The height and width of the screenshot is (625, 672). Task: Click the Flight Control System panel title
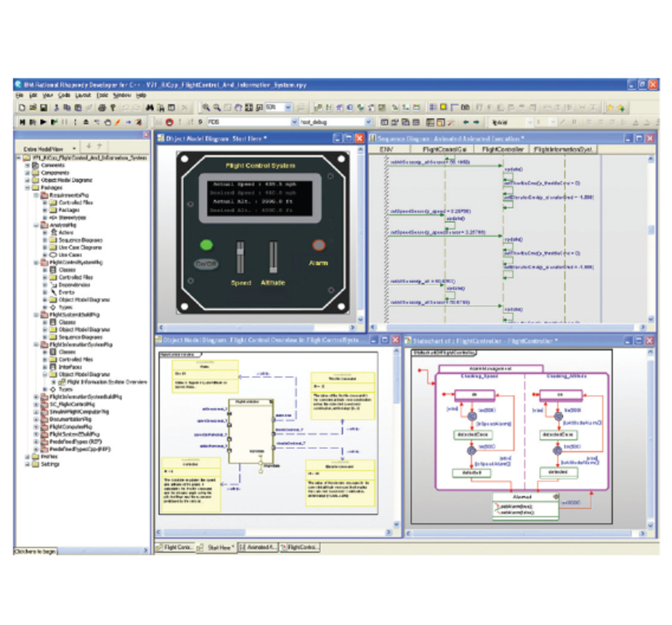[x=260, y=165]
